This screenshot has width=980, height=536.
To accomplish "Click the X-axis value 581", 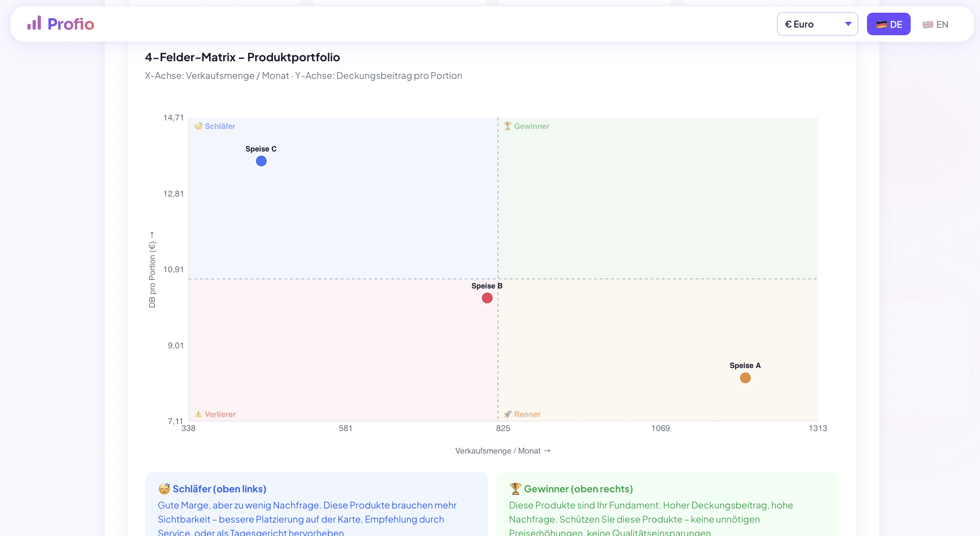I will coord(345,428).
